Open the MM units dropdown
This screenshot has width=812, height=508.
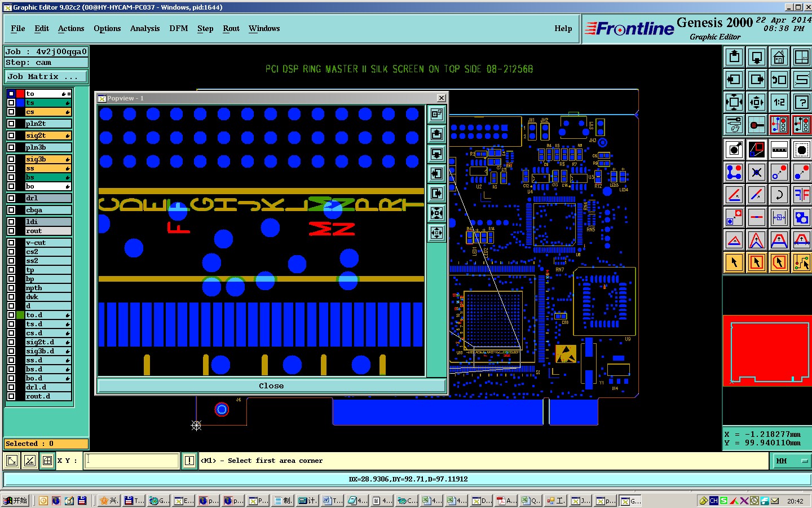(x=791, y=461)
